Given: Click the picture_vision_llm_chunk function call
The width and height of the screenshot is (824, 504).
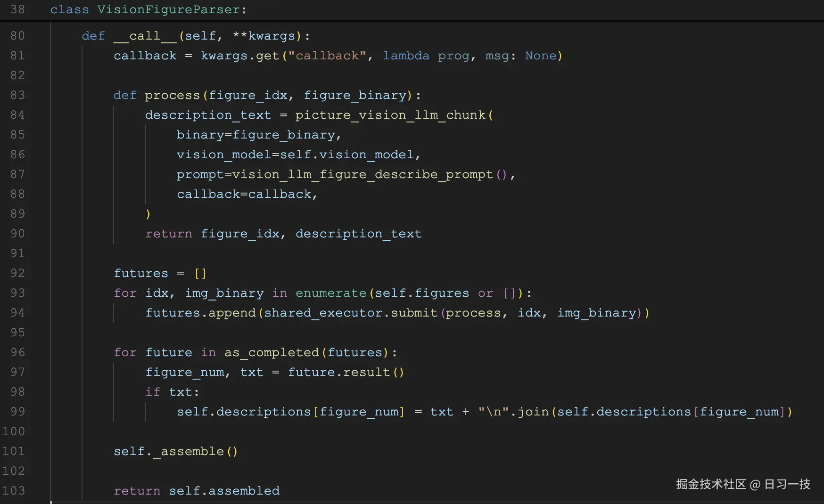Looking at the screenshot, I should [391, 115].
